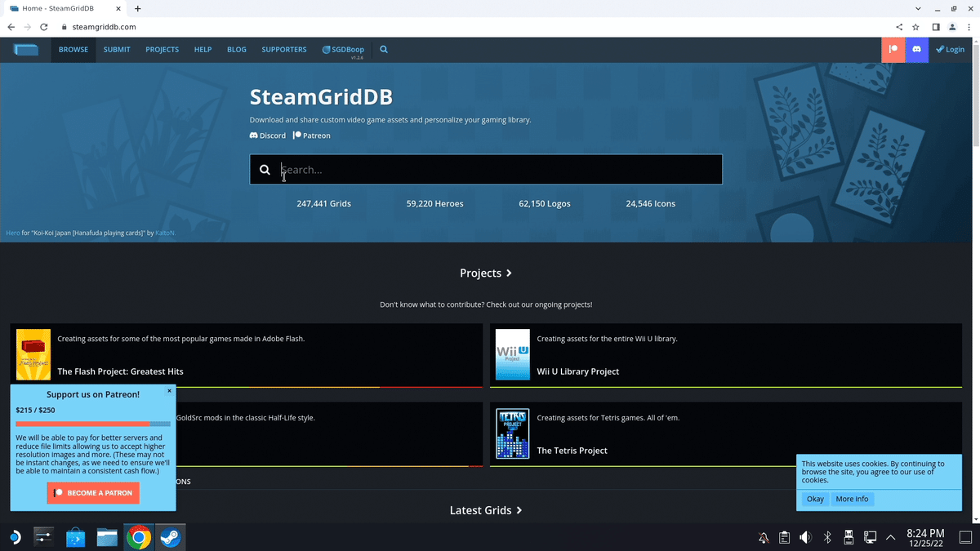Open The Tetris Project link
980x551 pixels.
tap(572, 451)
